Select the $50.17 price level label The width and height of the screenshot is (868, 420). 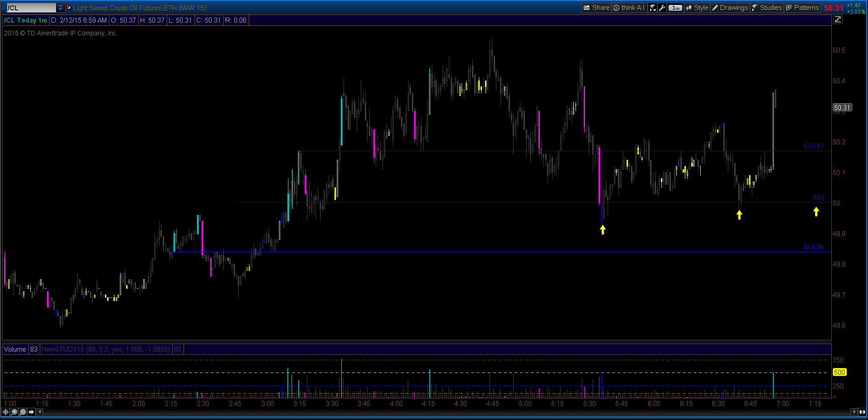point(813,146)
